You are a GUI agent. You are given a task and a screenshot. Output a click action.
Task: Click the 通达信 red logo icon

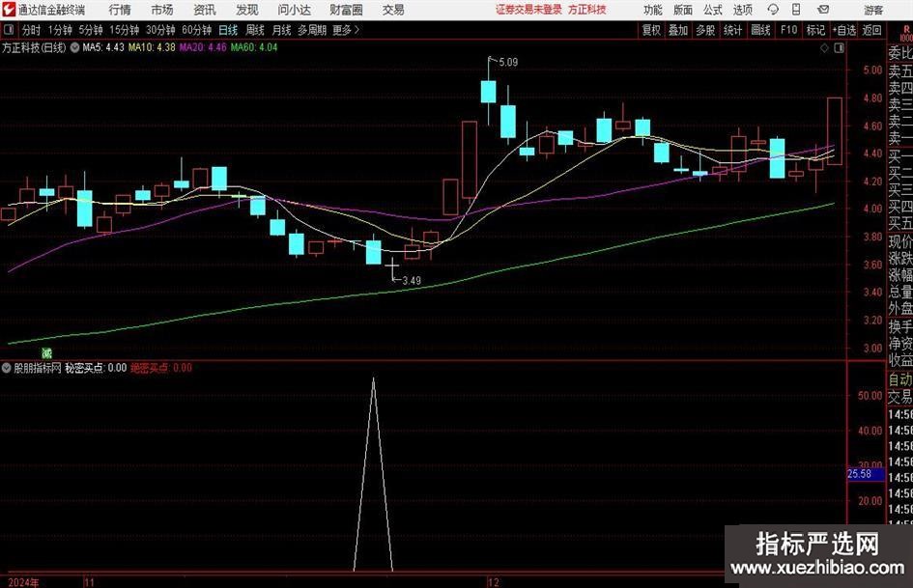[x=9, y=10]
